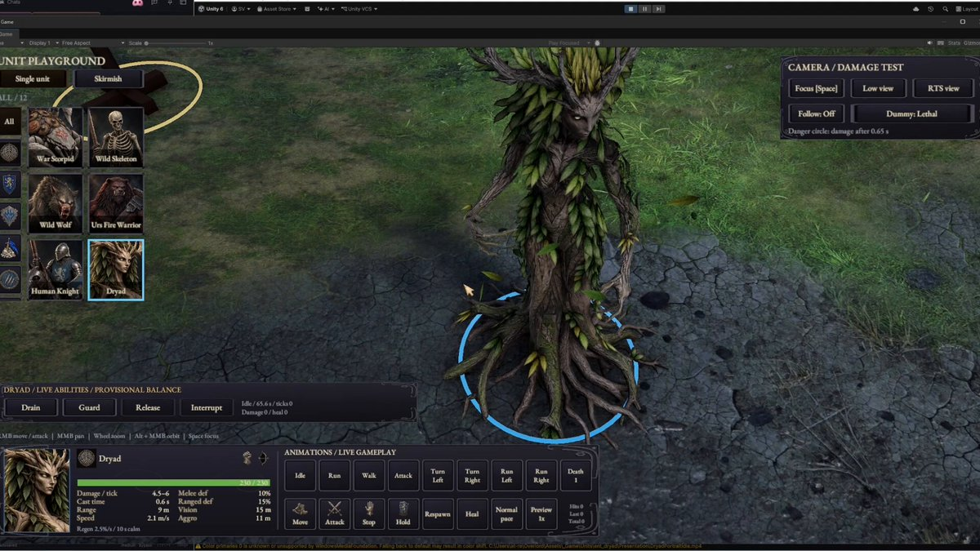Toggle the Dummy: Lethal setting

click(912, 113)
